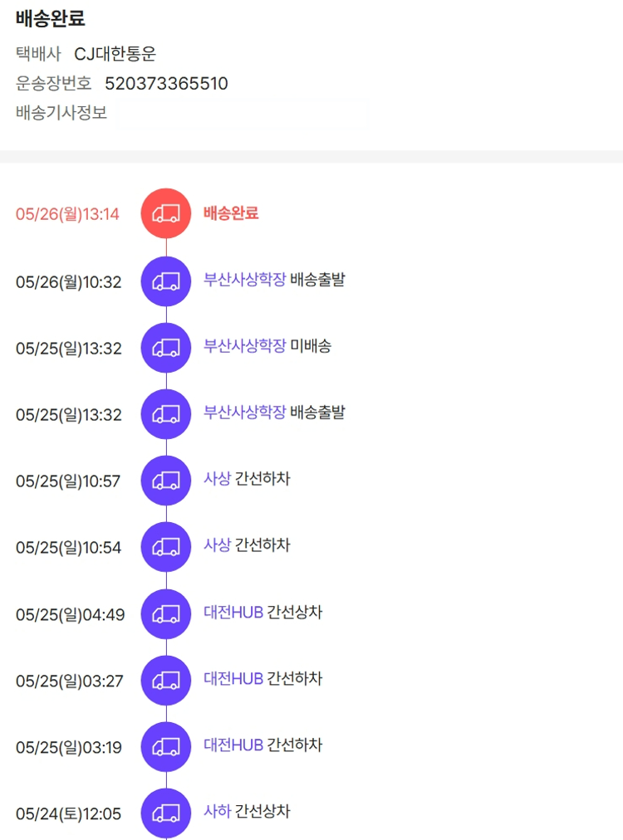Viewport: 623px width, 840px height.
Task: Click the 배송기사정보 label
Action: click(61, 113)
